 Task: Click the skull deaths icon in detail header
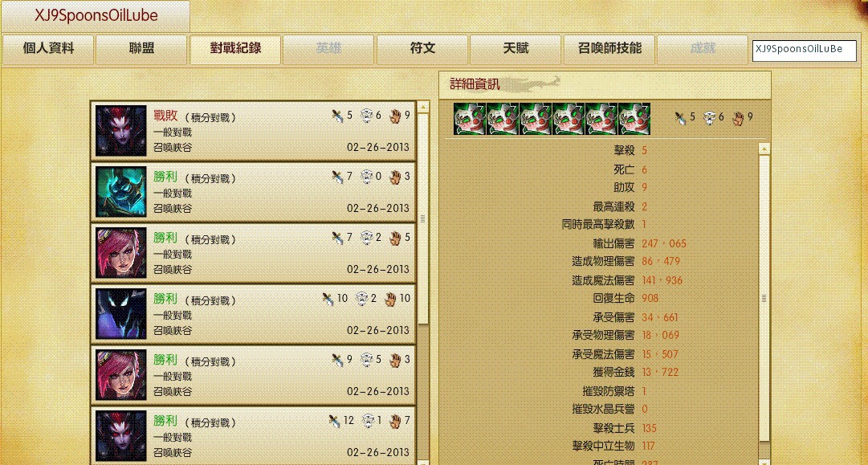coord(710,117)
